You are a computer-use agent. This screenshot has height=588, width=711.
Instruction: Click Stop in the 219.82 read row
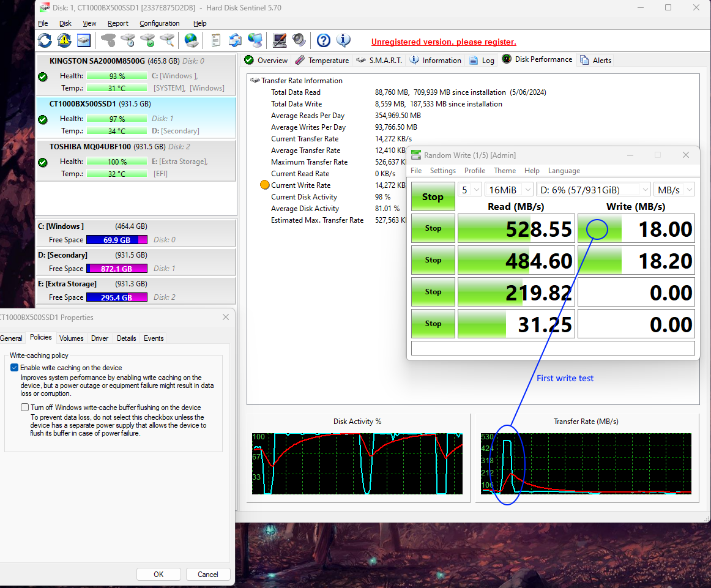(x=433, y=292)
